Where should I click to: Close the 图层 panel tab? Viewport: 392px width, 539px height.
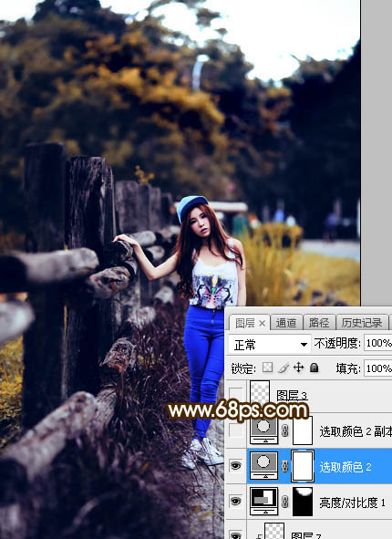click(263, 324)
